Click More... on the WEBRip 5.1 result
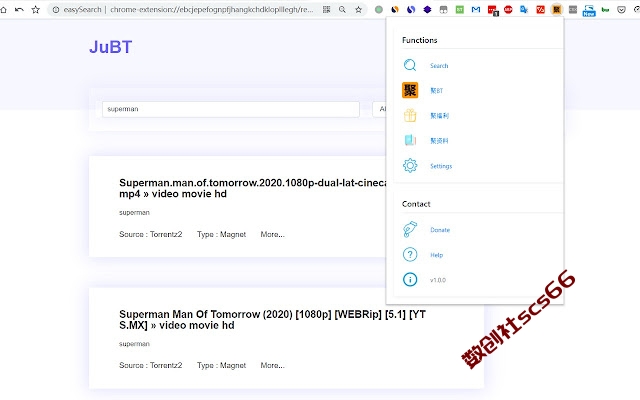This screenshot has height=400, width=640. [x=272, y=365]
